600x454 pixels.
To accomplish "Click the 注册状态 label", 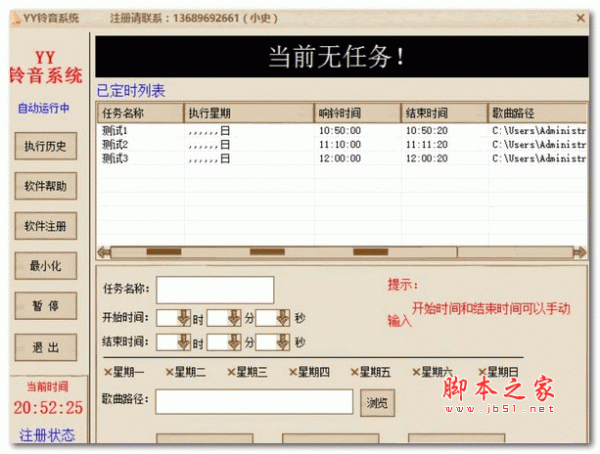I will tap(47, 435).
